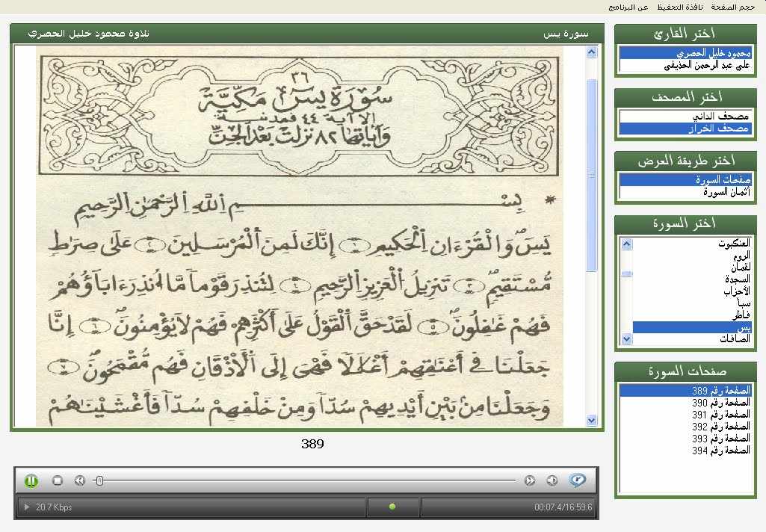Click the تلاوة محمود خليل الحصري header label
This screenshot has width=766, height=532.
pos(88,33)
